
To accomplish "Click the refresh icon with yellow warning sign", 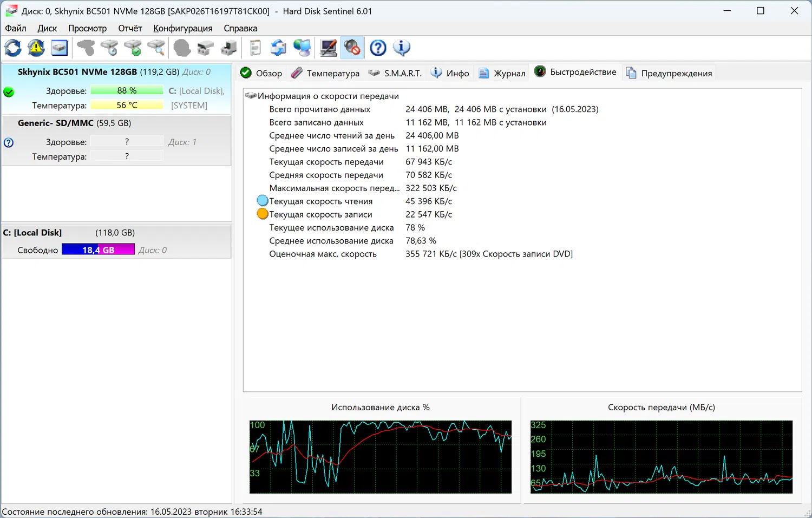I will click(x=36, y=48).
